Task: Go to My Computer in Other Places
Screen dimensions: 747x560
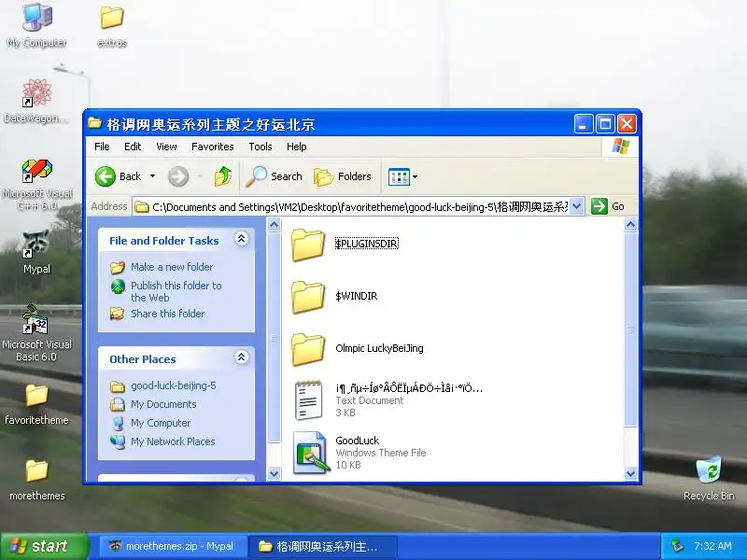Action: coord(161,423)
